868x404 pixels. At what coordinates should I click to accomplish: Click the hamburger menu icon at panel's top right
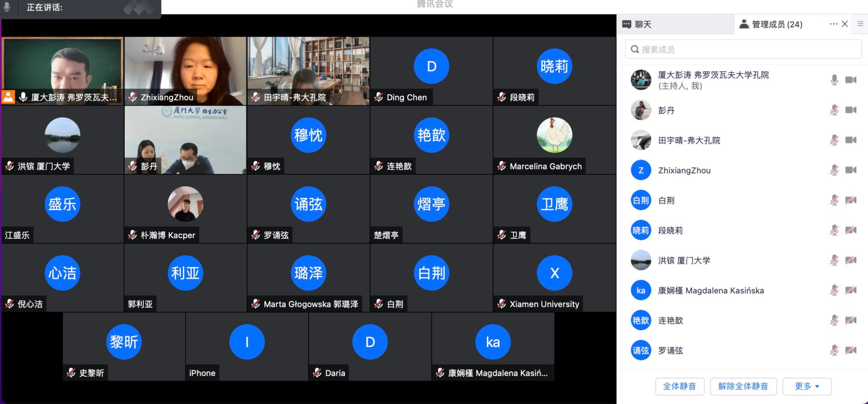(860, 24)
